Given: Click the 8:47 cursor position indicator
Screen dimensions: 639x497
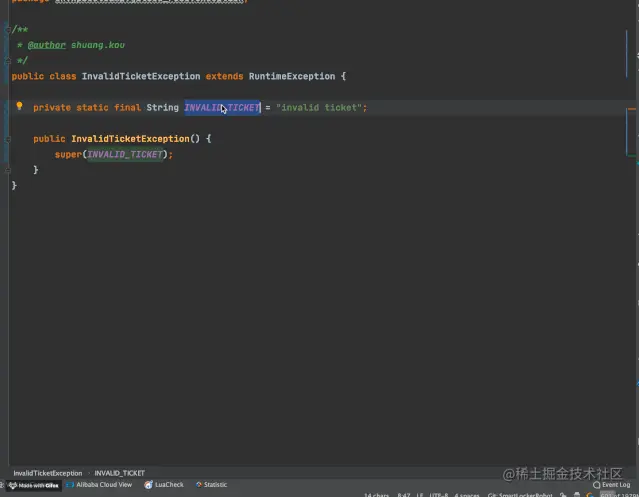Looking at the screenshot, I should point(403,495).
